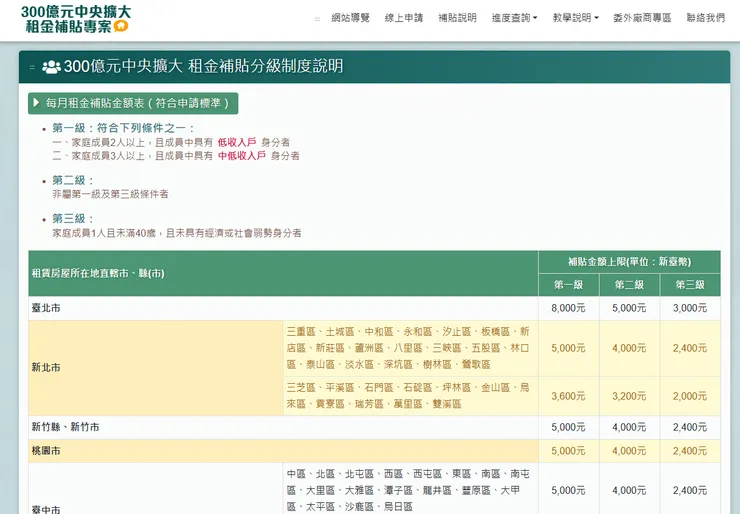
Task: Open the 網站導覽 menu item
Action: tap(350, 18)
